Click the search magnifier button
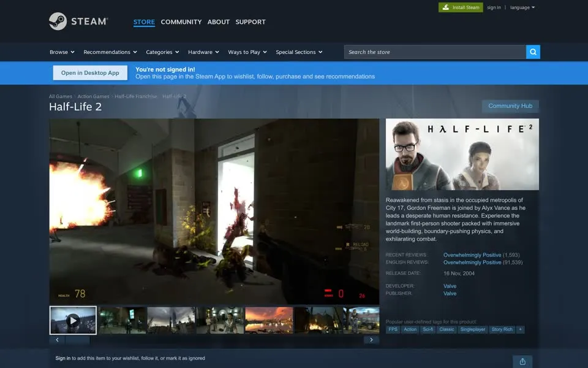 [533, 52]
